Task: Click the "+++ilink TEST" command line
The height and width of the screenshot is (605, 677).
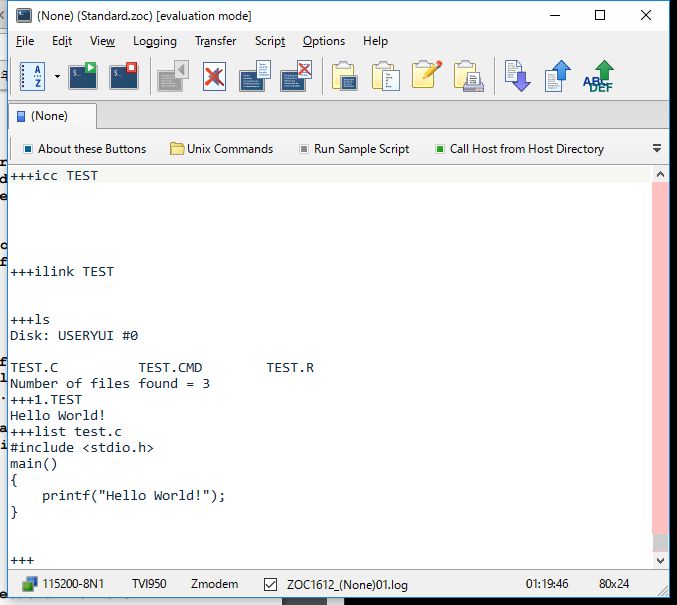Action: point(62,272)
